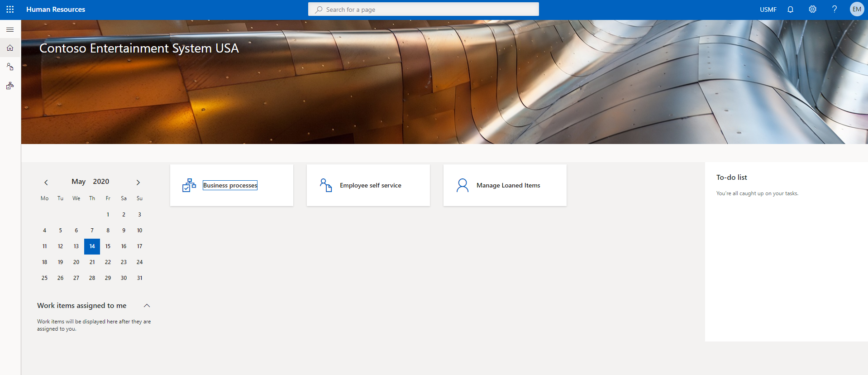Click the USMF company selector

(x=768, y=10)
